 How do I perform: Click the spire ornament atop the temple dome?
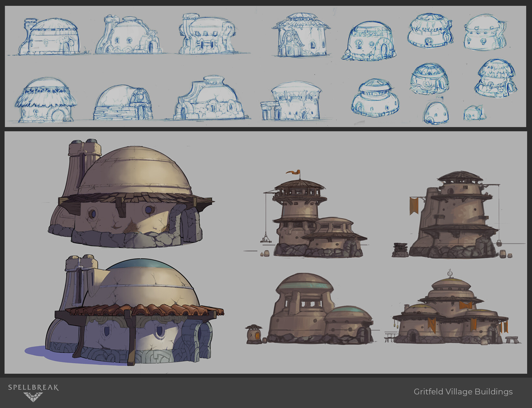pos(450,273)
